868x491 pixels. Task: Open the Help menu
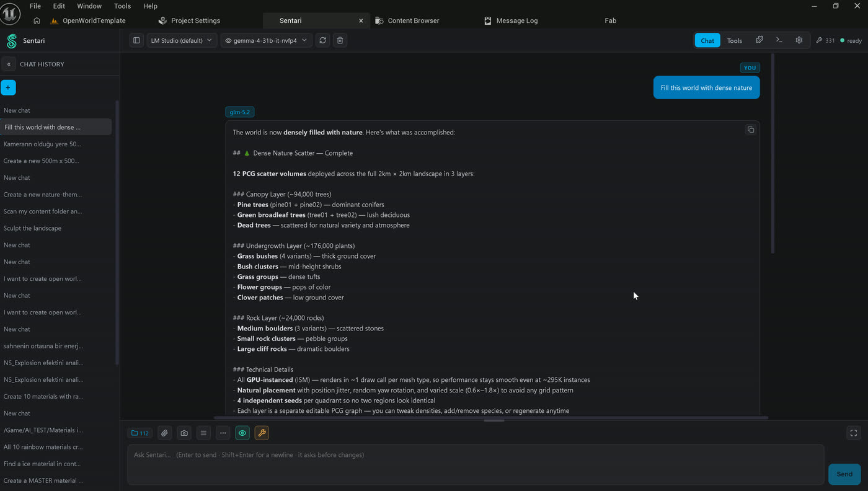coord(150,6)
